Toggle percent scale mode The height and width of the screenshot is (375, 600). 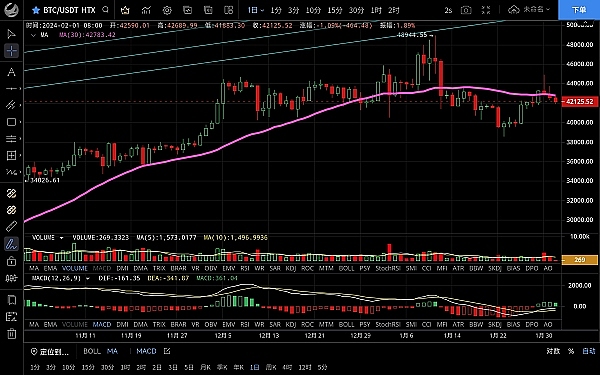click(x=571, y=351)
